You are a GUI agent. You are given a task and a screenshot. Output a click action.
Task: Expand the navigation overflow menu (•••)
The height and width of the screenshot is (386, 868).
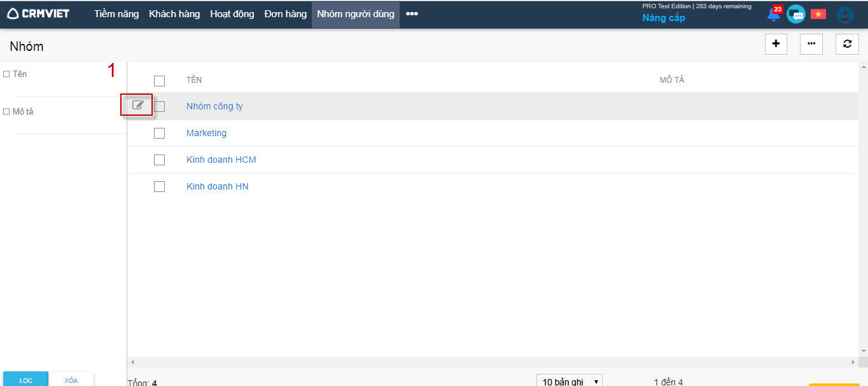pyautogui.click(x=412, y=14)
